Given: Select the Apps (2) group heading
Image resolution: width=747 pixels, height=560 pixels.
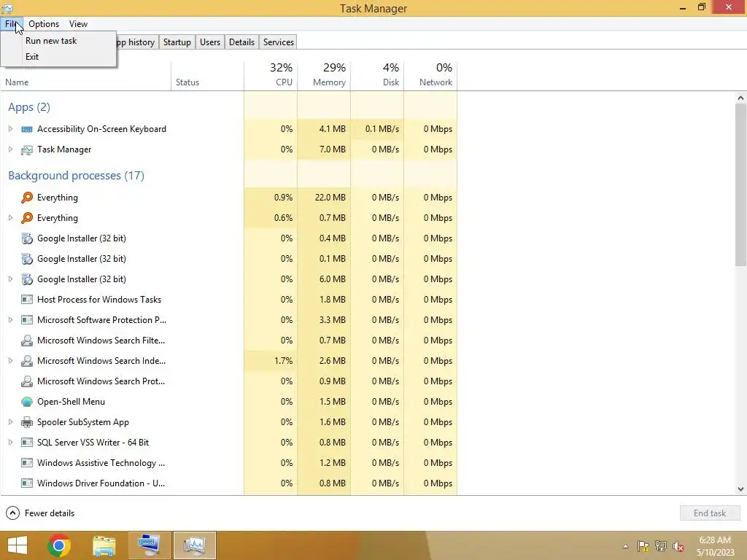Looking at the screenshot, I should [x=29, y=107].
